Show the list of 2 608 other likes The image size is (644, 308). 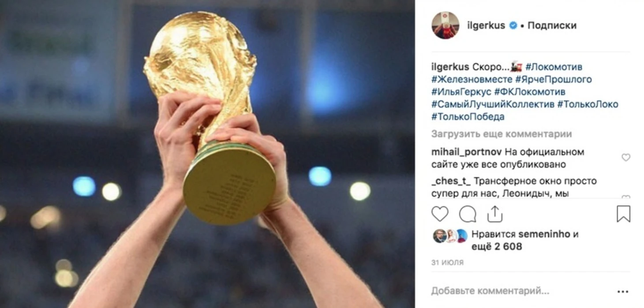pyautogui.click(x=497, y=247)
